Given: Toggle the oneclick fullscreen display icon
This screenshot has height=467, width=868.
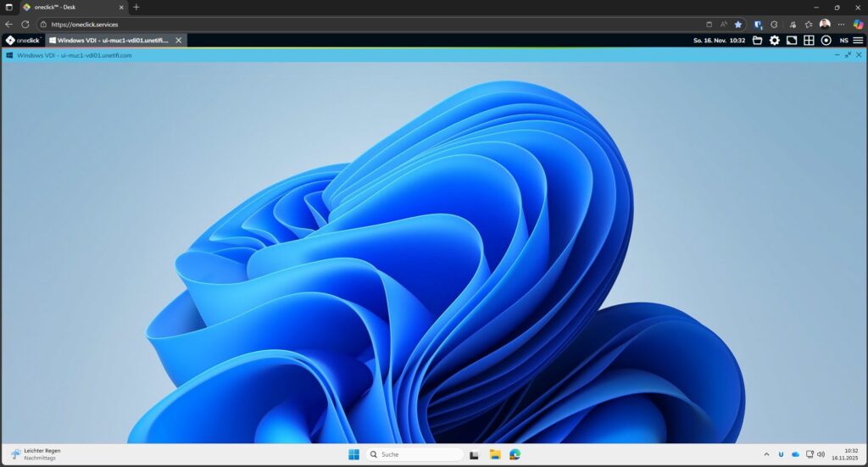Looking at the screenshot, I should click(792, 40).
